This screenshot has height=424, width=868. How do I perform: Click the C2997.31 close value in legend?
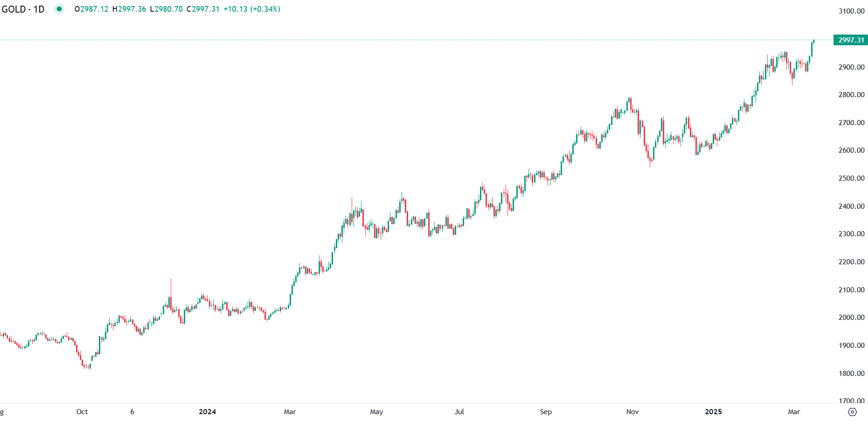(203, 9)
